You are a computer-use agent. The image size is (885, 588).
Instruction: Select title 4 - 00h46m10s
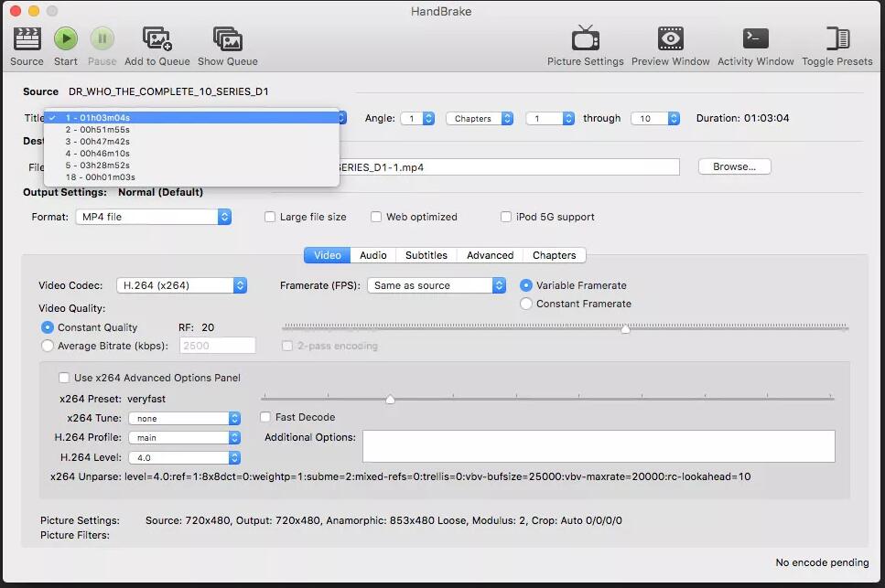(192, 154)
